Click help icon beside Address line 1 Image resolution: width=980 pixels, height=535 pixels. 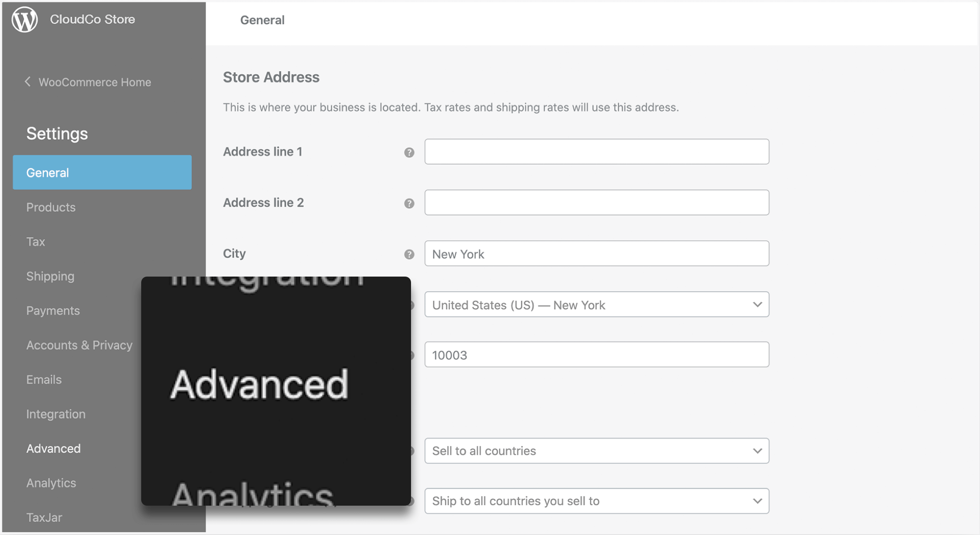point(409,152)
